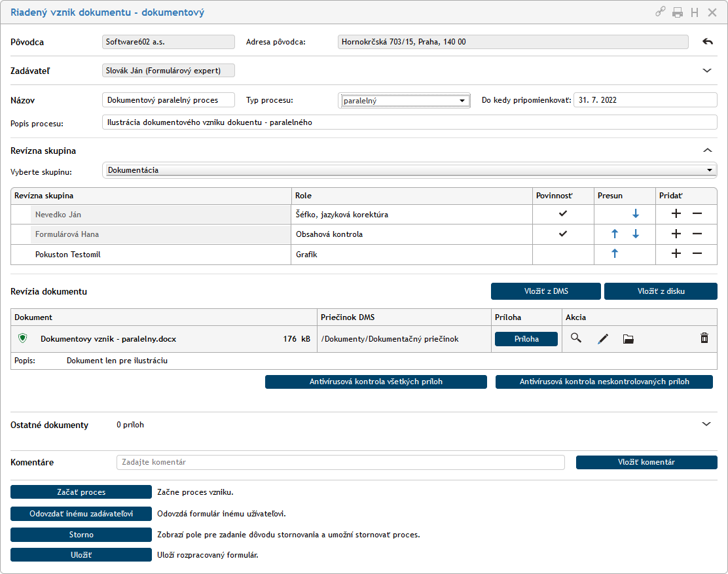Viewport: 728px width, 574px height.
Task: Add reviewer after Formulárová Hana with plus
Action: pyautogui.click(x=676, y=234)
